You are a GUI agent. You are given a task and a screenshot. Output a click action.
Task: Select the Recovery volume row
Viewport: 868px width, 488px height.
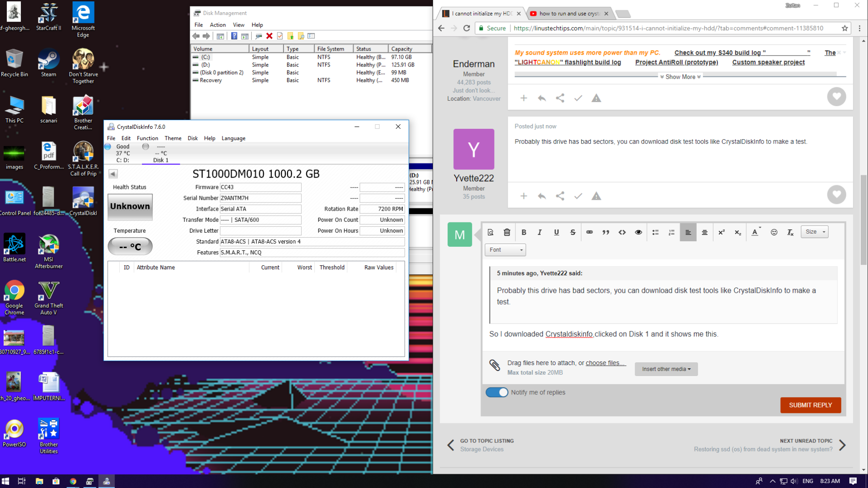pyautogui.click(x=311, y=80)
